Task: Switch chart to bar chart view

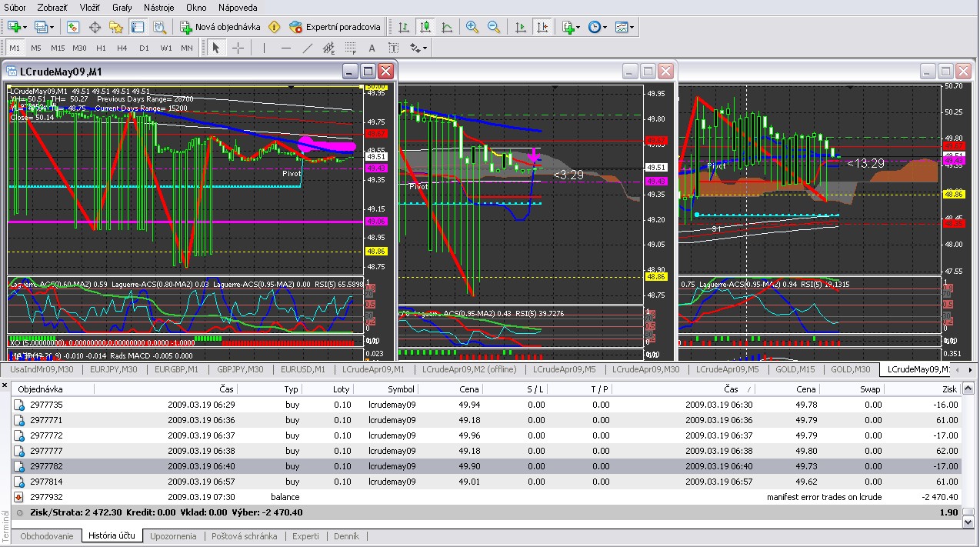Action: (x=404, y=27)
